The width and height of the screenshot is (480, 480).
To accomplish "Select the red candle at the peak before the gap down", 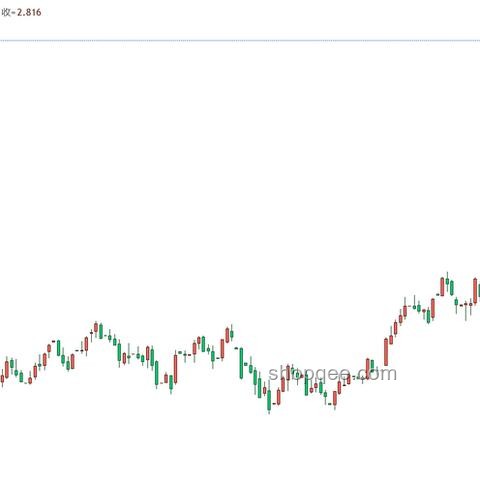I will [x=227, y=335].
